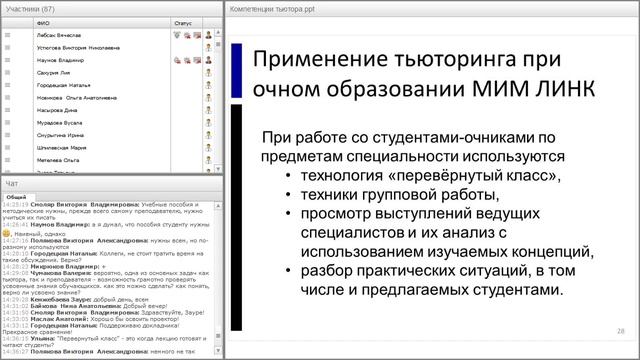Click the row handle icon beside Лебсак Вячеслав
The width and height of the screenshot is (640, 360).
click(x=7, y=36)
